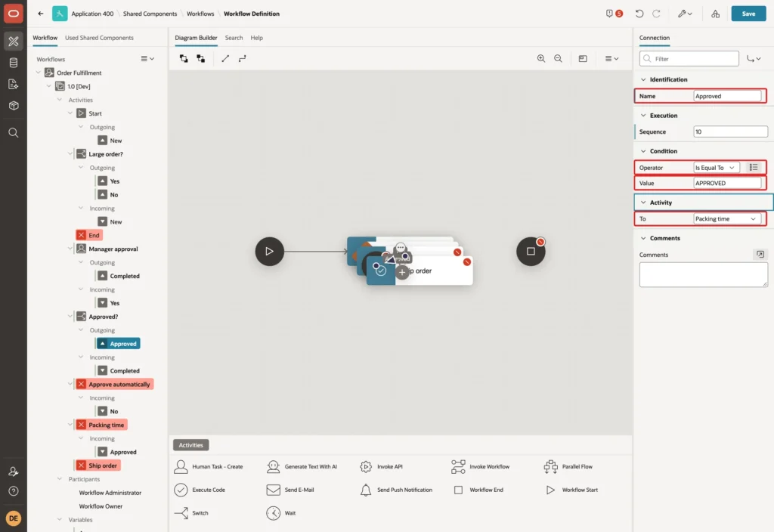
Task: Toggle the diagram navigator icon
Action: click(583, 58)
